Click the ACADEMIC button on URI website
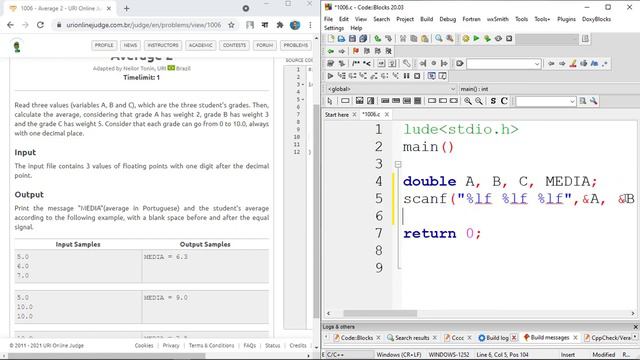This screenshot has height=360, width=640. click(200, 45)
